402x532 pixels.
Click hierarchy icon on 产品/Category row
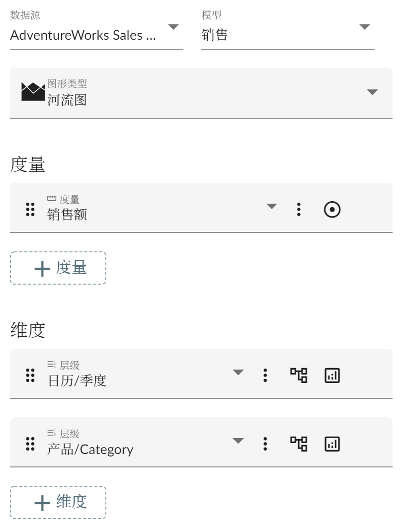coord(299,444)
